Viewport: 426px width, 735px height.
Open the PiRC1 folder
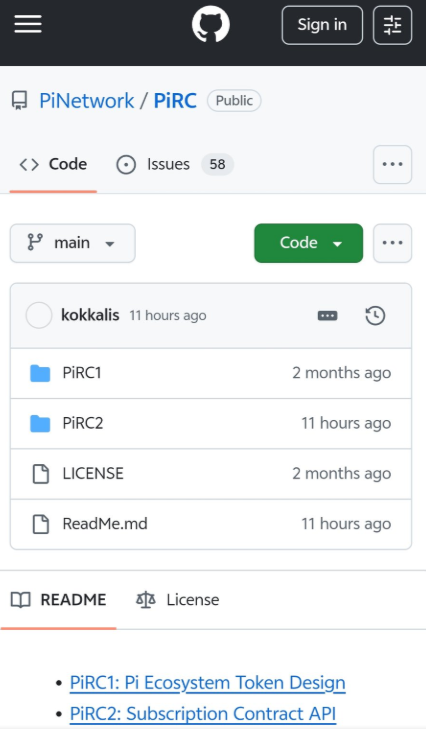(x=82, y=373)
